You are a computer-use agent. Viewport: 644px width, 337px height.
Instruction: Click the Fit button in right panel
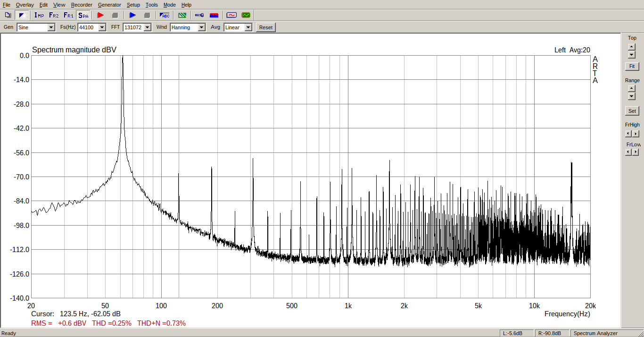(632, 66)
